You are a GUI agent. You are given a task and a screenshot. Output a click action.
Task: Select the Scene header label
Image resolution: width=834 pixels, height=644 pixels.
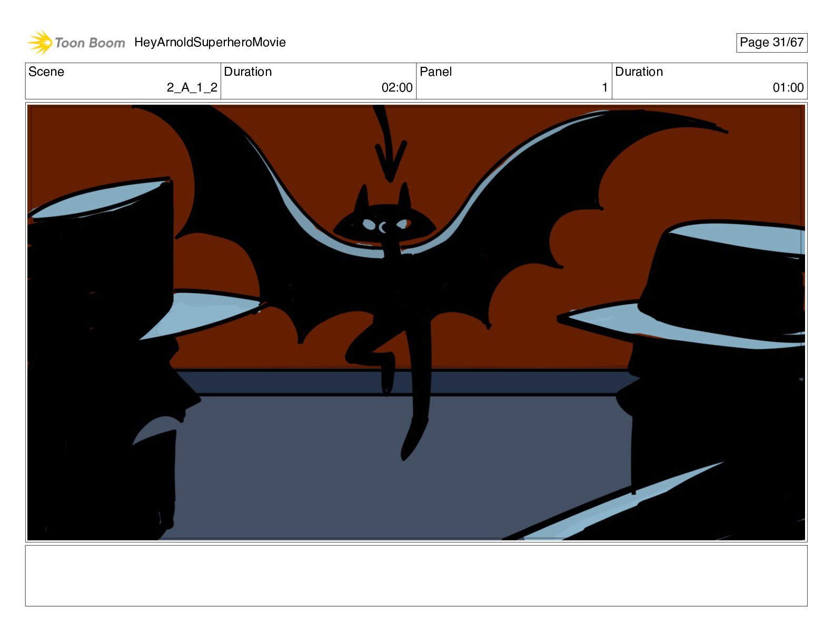tap(46, 72)
